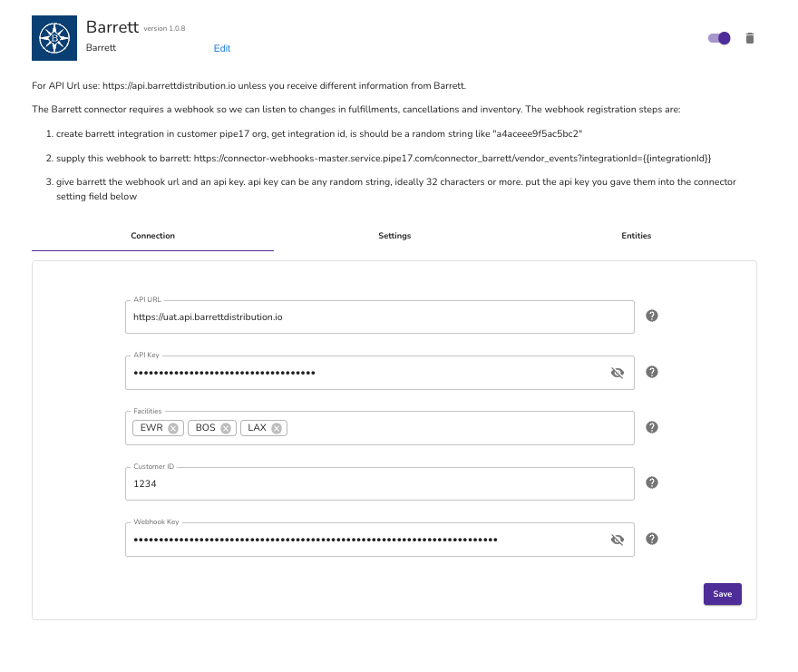Viewport: 798px width, 672px height.
Task: Click the version 1.0.8 label
Action: coord(164,28)
